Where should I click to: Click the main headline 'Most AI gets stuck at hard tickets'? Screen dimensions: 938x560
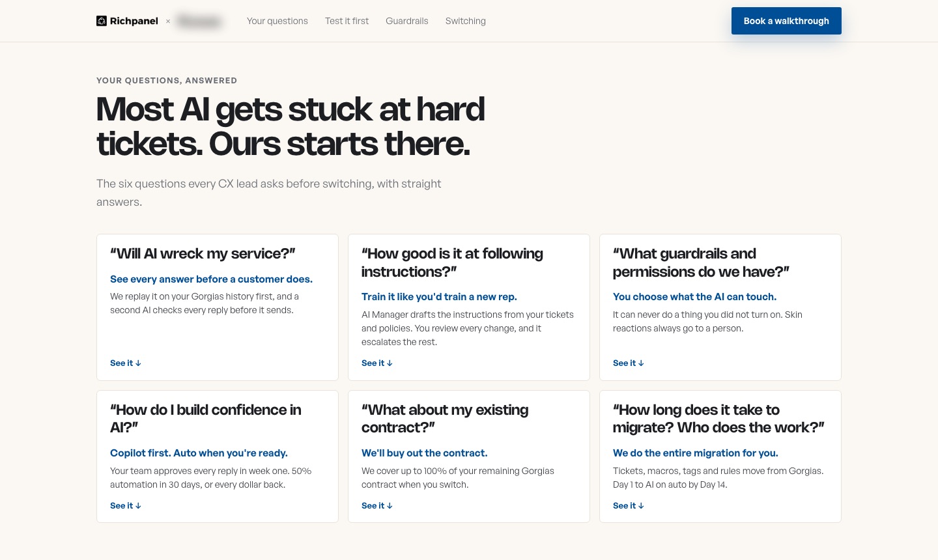coord(291,126)
